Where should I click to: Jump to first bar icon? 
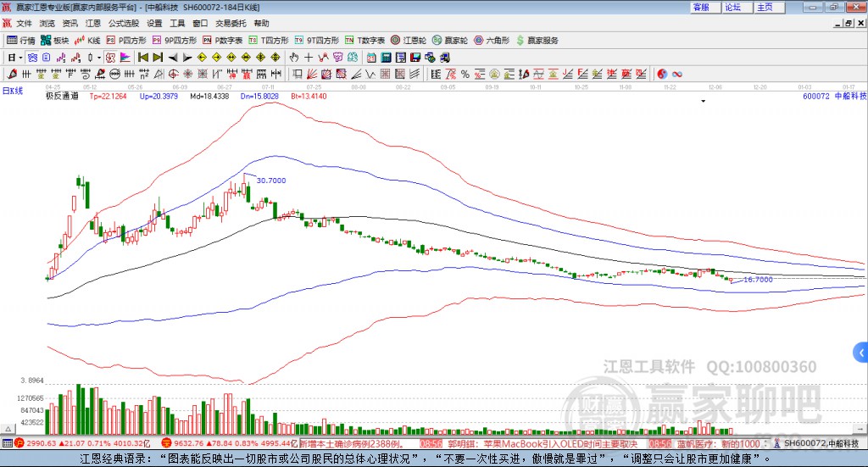142,58
